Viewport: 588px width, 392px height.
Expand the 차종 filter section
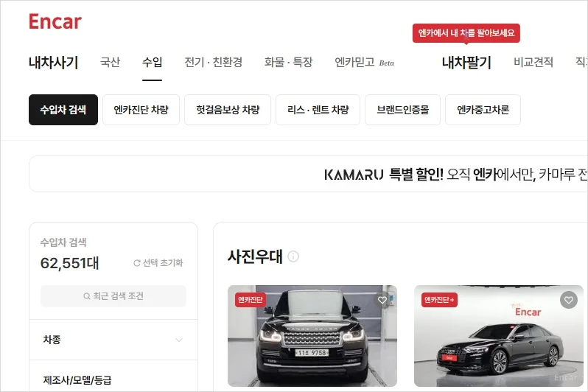tap(113, 340)
